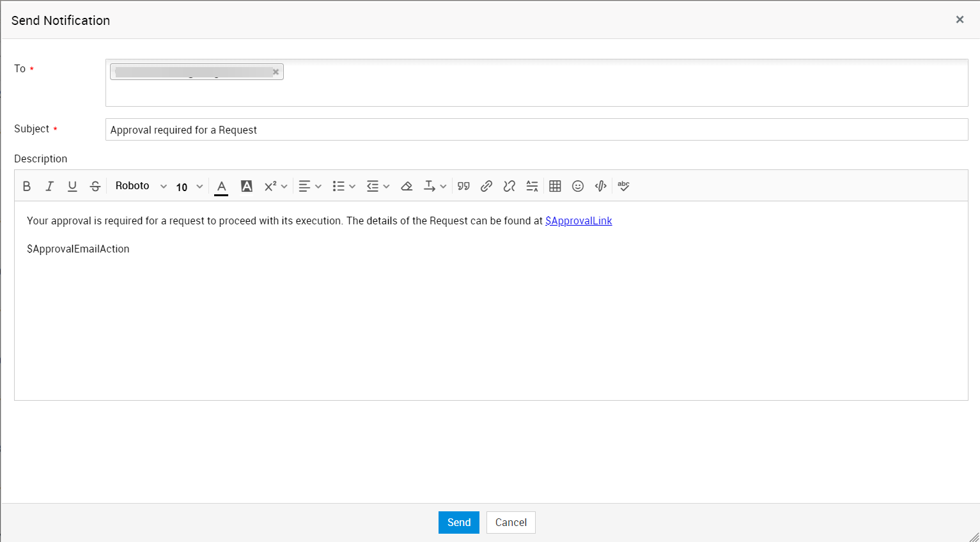
Task: Toggle underline formatting
Action: [x=72, y=186]
